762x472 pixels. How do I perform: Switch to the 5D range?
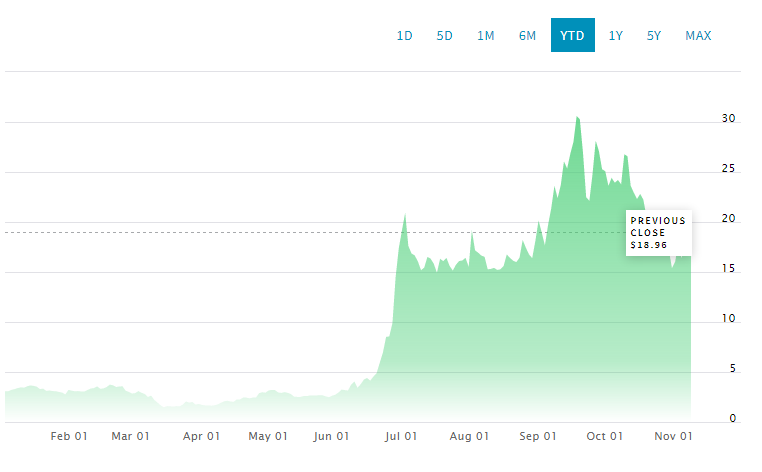point(445,36)
